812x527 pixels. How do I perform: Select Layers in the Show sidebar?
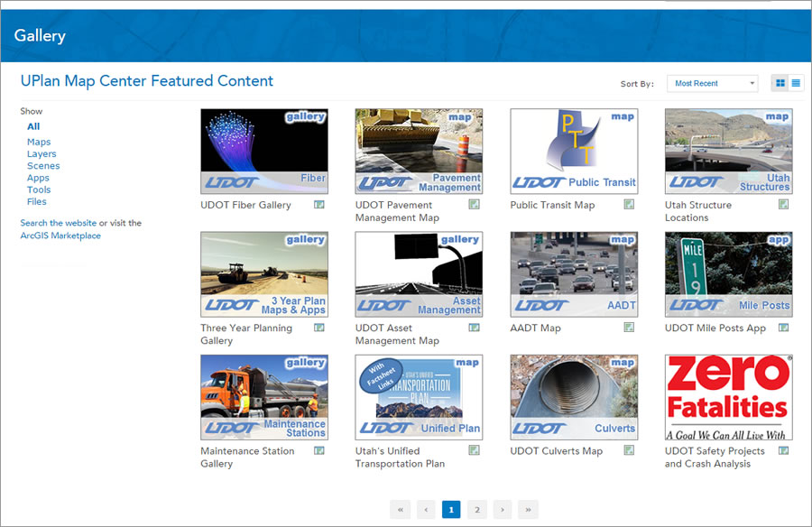coord(42,153)
